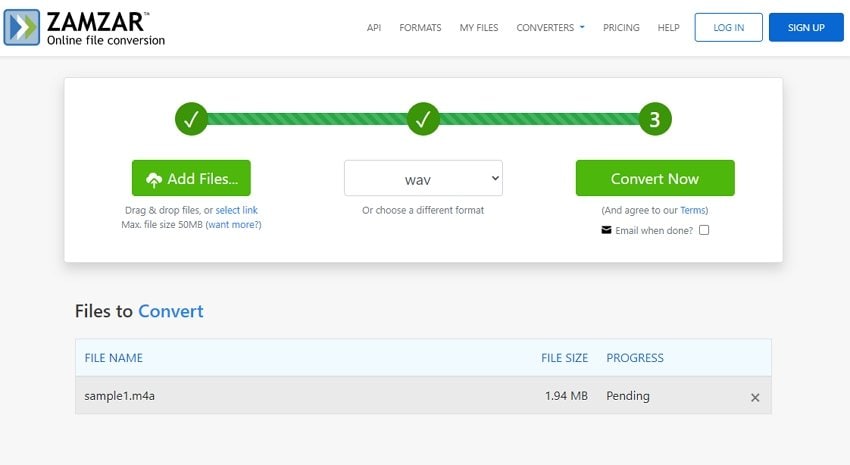Image resolution: width=850 pixels, height=465 pixels.
Task: Click the Pending progress status
Action: tap(628, 396)
